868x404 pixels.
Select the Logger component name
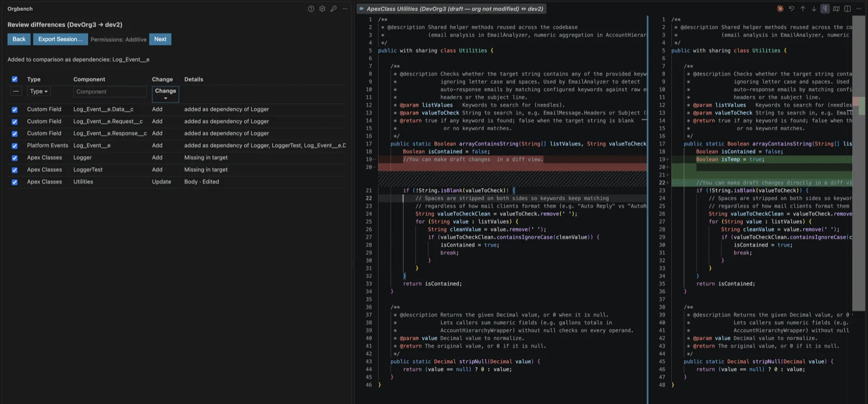click(x=82, y=157)
